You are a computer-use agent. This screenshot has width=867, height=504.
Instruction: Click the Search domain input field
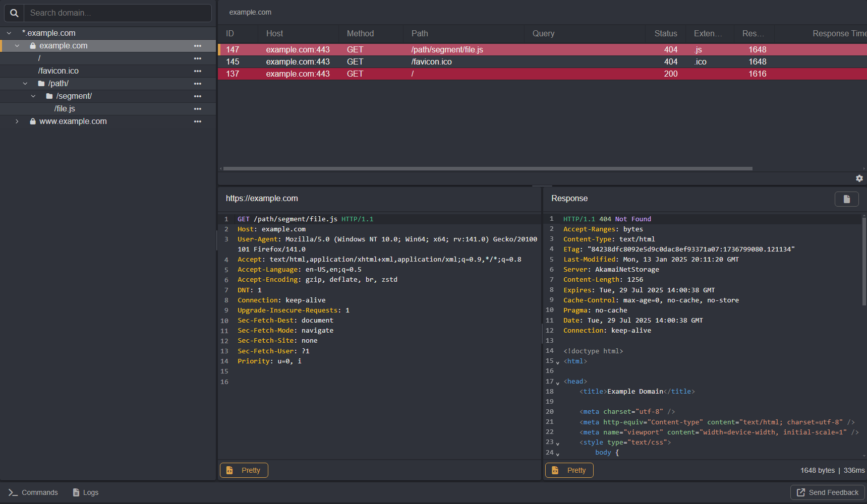tap(118, 13)
